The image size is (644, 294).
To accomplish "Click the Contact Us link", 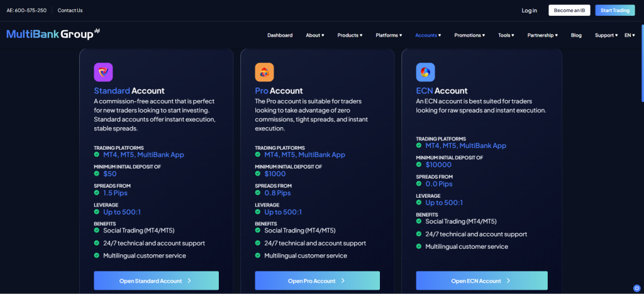I will [70, 10].
